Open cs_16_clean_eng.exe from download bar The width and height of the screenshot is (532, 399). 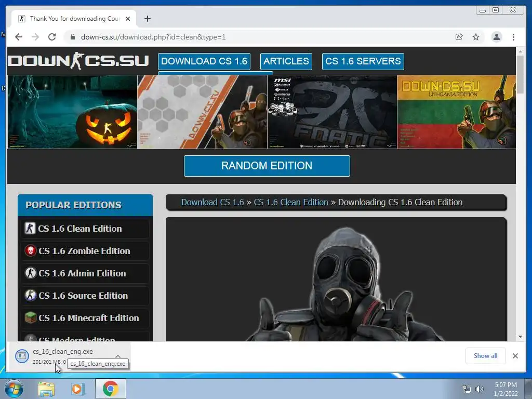[x=63, y=352]
